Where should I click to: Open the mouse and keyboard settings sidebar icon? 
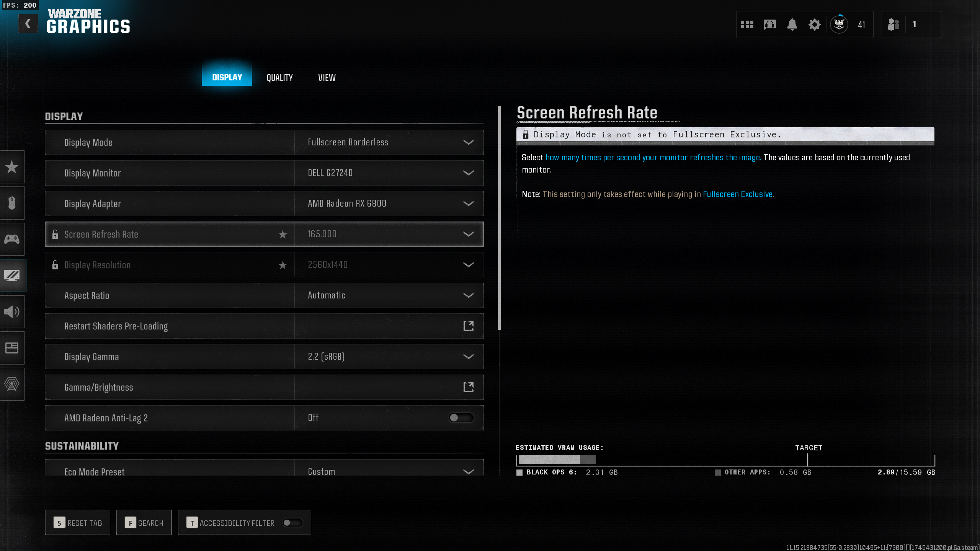pyautogui.click(x=12, y=203)
